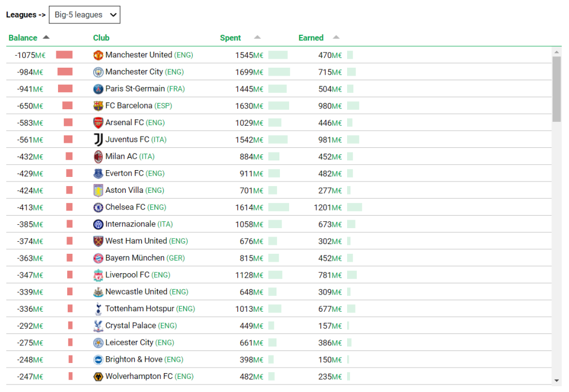Click the Everton FC crest icon
The width and height of the screenshot is (569, 392).
point(98,174)
